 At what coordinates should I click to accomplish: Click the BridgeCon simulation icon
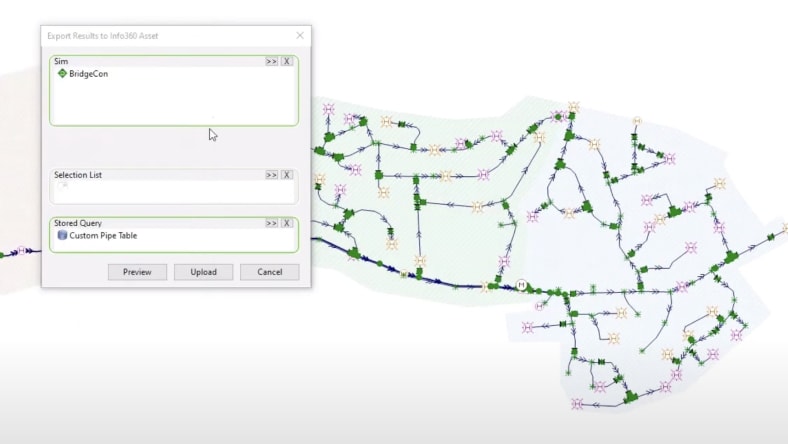pos(62,74)
